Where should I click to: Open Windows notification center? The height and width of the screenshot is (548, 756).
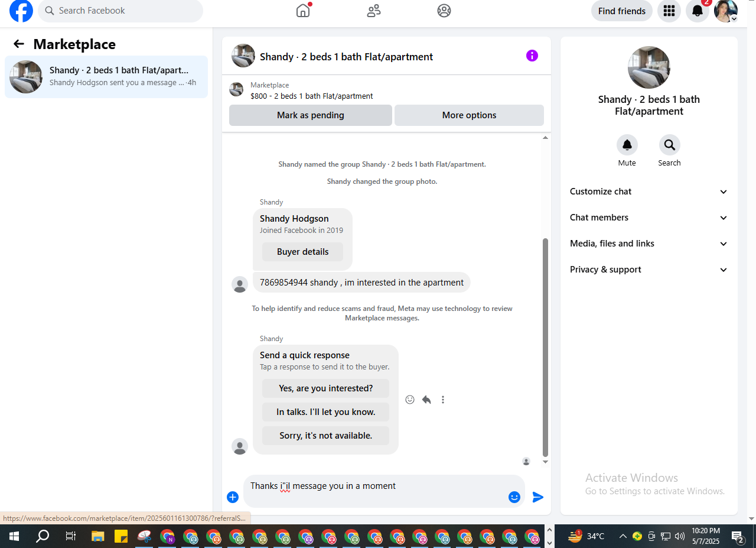(737, 537)
